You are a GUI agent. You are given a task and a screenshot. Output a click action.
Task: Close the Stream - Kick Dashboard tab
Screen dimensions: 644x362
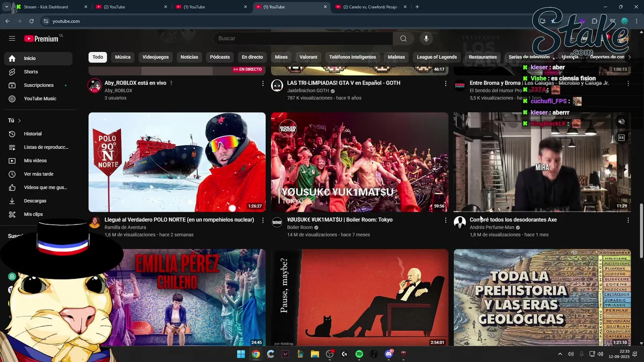pos(86,7)
